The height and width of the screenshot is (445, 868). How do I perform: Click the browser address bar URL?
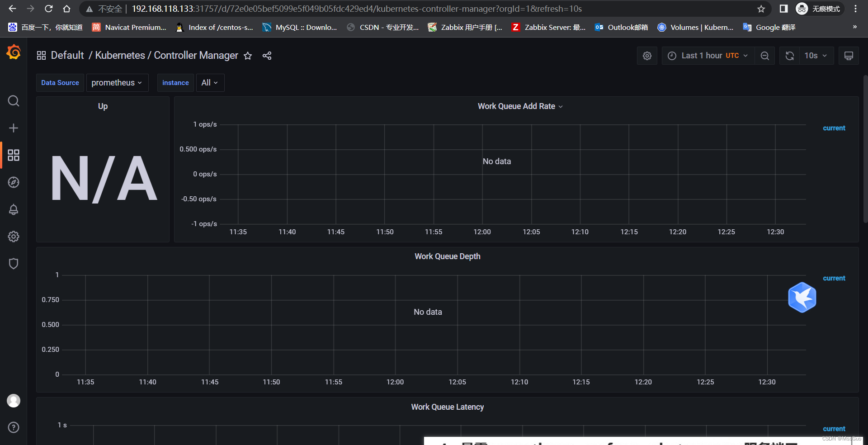coord(357,9)
